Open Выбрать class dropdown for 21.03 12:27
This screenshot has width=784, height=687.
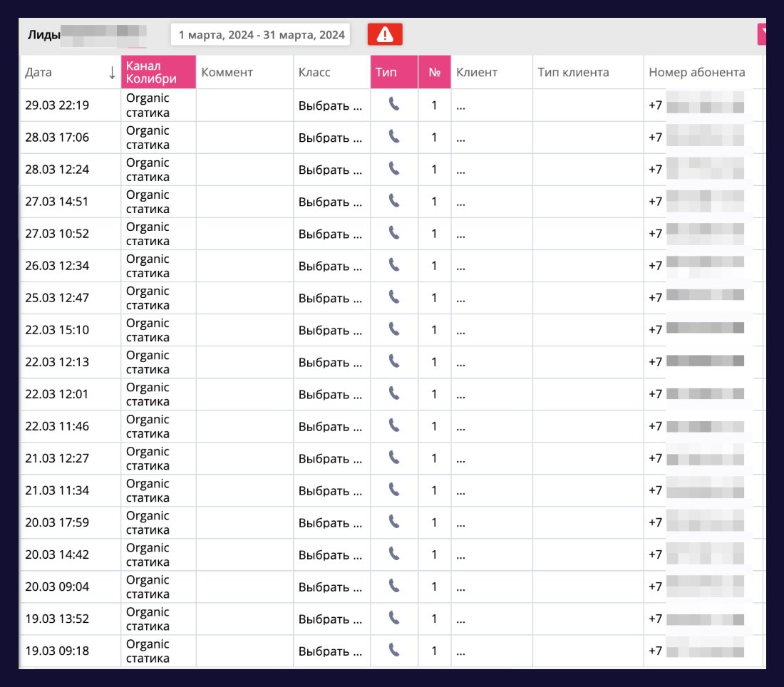(330, 458)
